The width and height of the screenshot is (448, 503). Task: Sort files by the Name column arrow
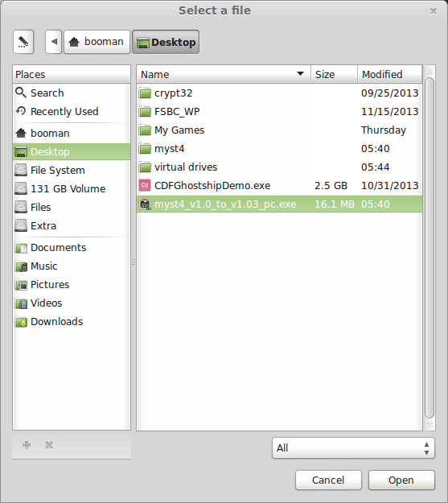coord(300,74)
